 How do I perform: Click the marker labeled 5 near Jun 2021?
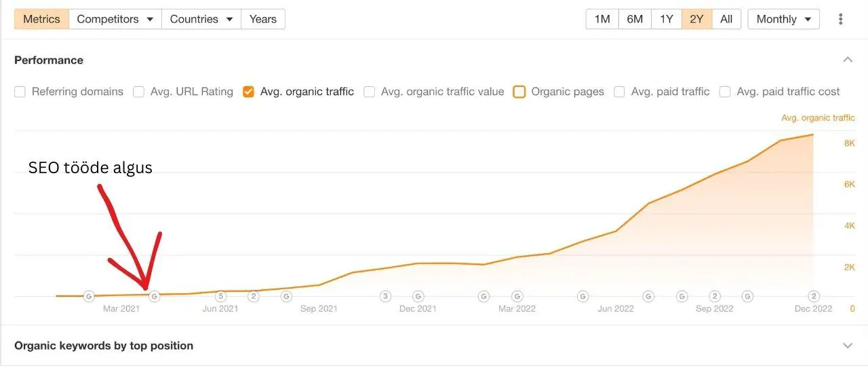[220, 296]
